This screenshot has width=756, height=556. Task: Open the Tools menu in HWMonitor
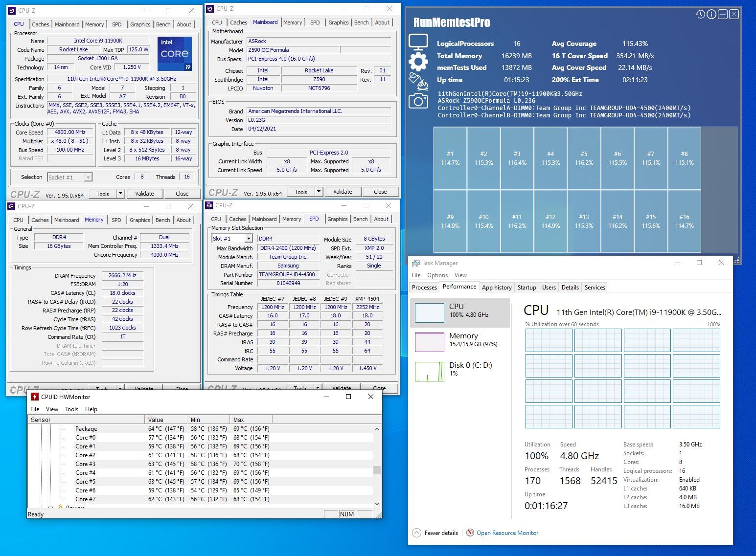tap(71, 409)
